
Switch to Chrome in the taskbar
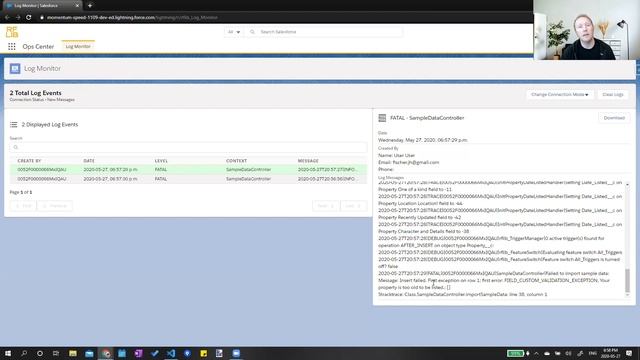106,353
